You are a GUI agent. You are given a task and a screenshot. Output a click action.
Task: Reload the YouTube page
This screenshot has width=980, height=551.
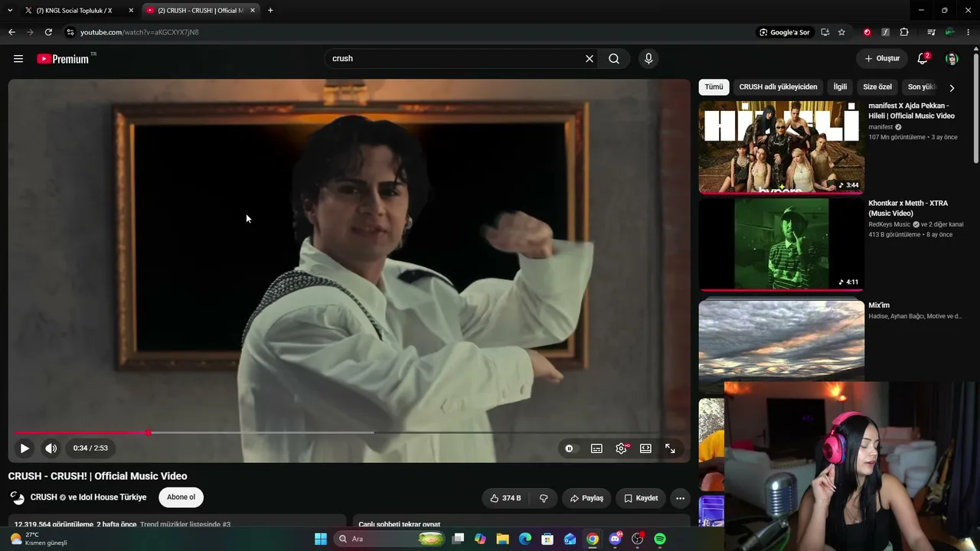(x=48, y=32)
